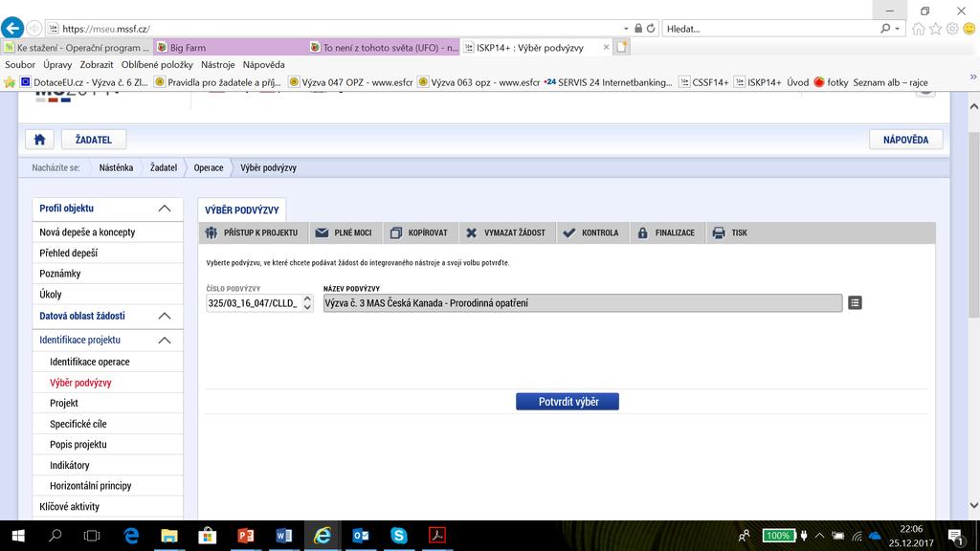Switch to To není z tohoto světa tab
Screen dimensions: 980x551
[384, 48]
